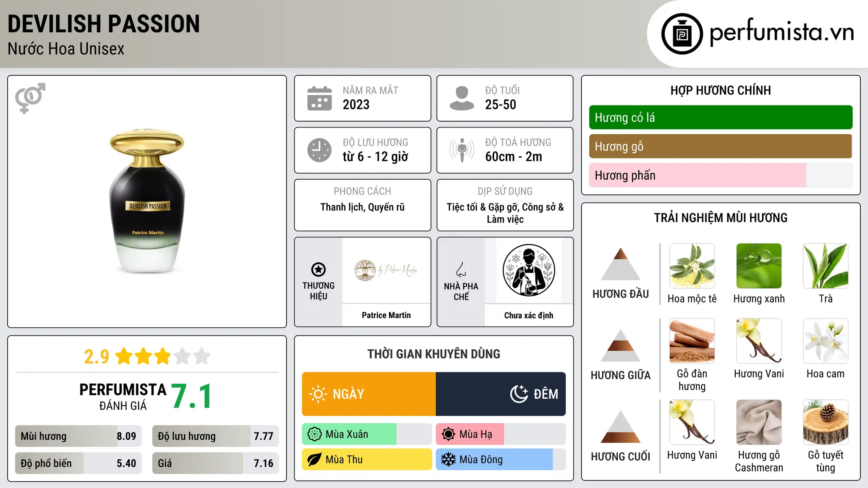Click the person icon beside age range

click(462, 98)
